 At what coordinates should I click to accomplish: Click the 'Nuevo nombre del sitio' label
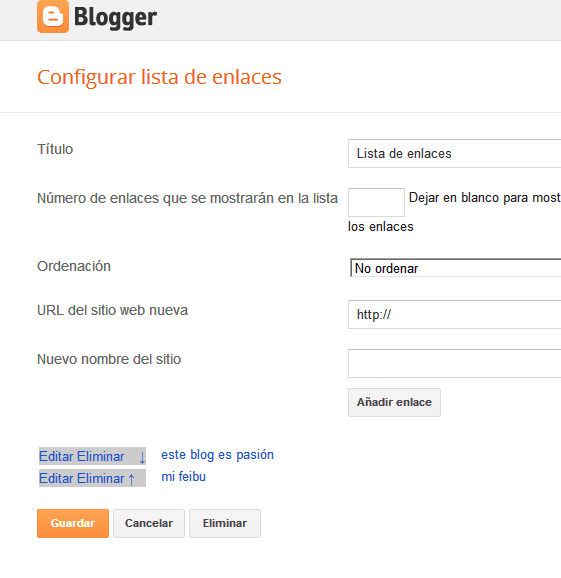pos(109,359)
